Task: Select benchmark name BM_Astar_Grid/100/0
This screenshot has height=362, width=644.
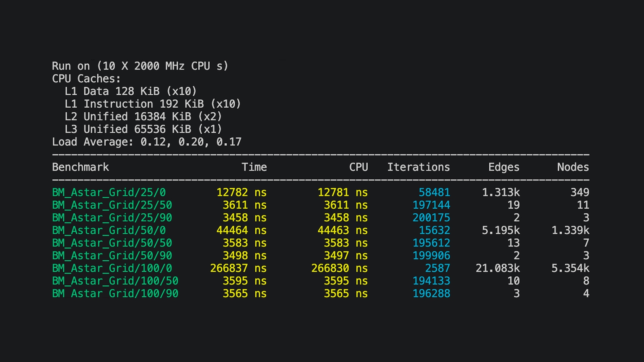Action: pos(112,268)
